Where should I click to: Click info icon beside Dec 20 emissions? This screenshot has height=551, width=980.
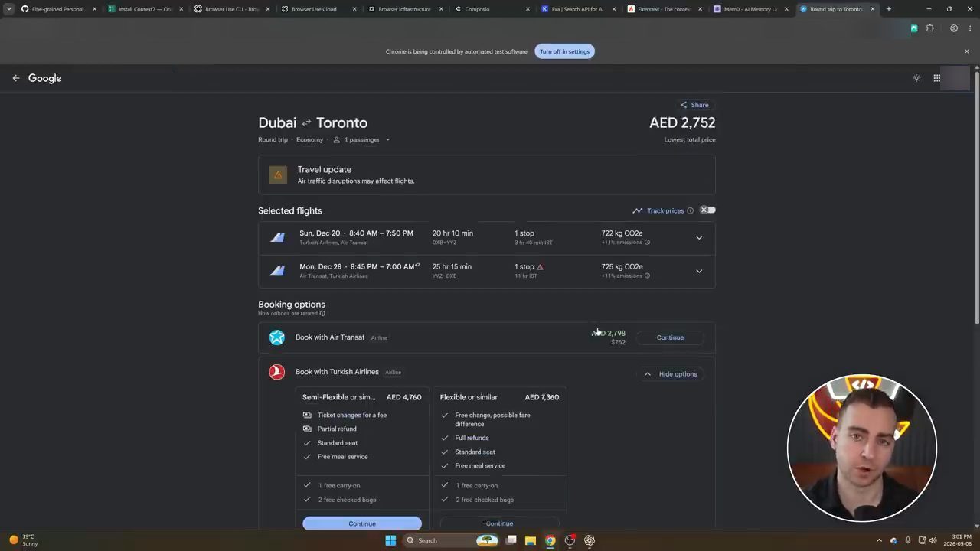click(647, 243)
